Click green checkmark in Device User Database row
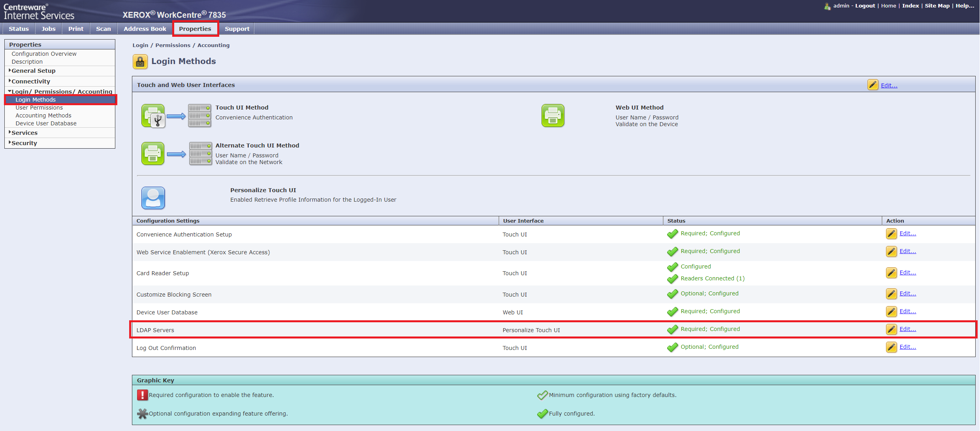980x431 pixels. (x=672, y=312)
